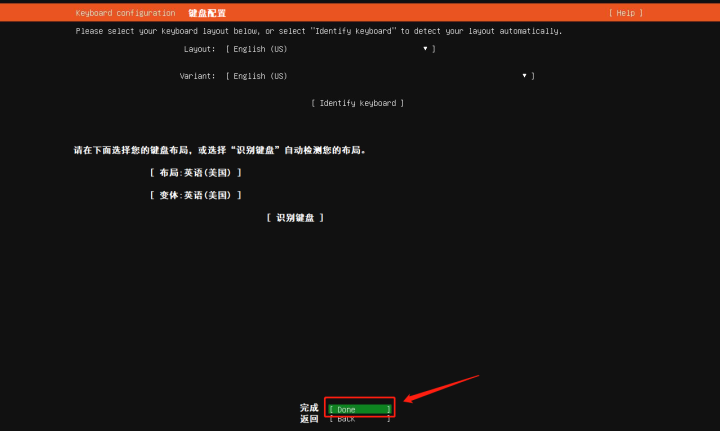720x431 pixels.
Task: Click the Keyboard configuration title text
Action: coord(125,13)
